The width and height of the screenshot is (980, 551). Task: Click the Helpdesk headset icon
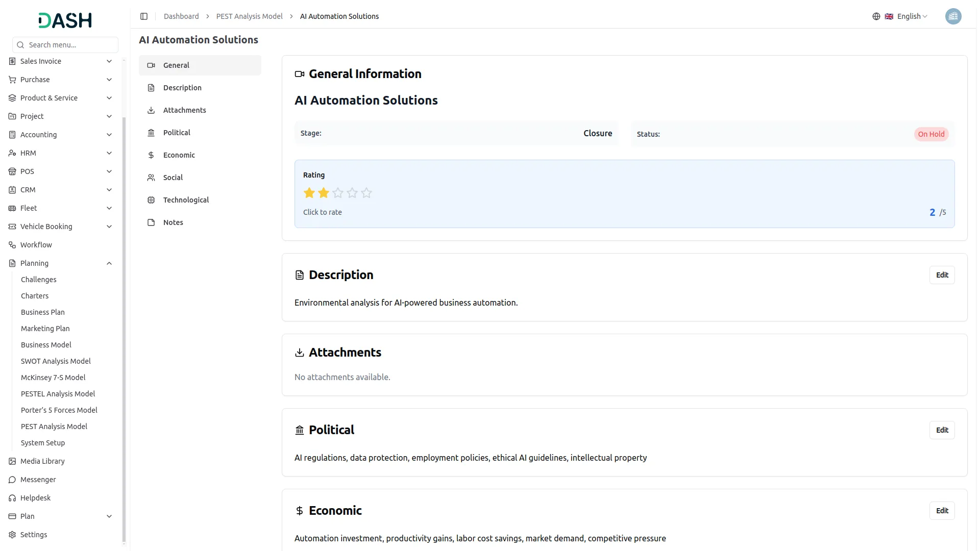[12, 498]
